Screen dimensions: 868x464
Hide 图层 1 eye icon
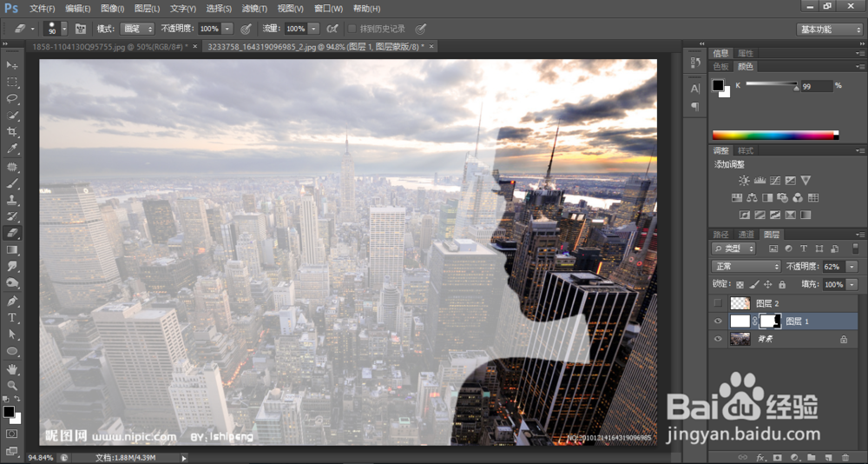(718, 321)
